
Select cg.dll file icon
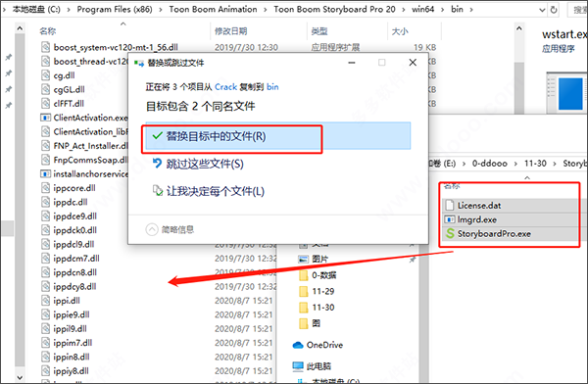click(x=45, y=75)
